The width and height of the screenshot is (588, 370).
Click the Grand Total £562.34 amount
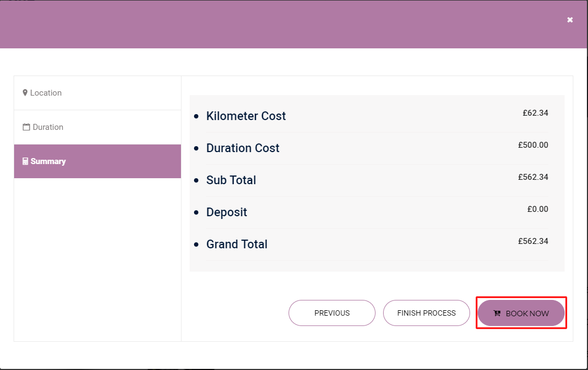(533, 241)
